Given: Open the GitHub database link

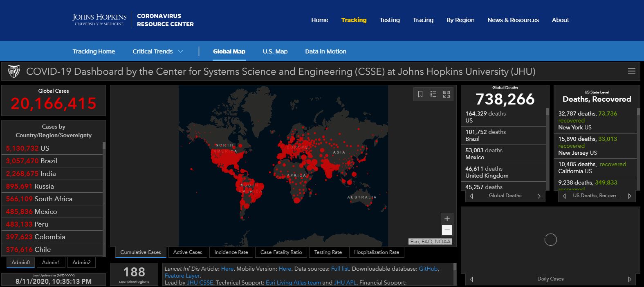Looking at the screenshot, I should (x=428, y=269).
